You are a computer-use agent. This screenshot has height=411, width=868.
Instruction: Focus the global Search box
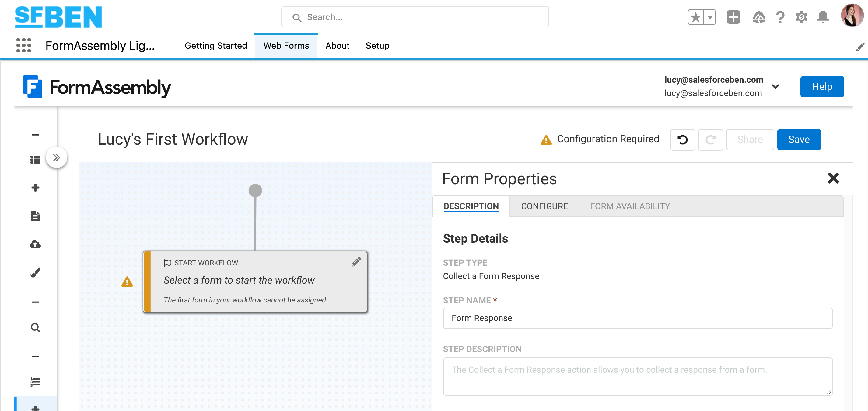click(415, 17)
